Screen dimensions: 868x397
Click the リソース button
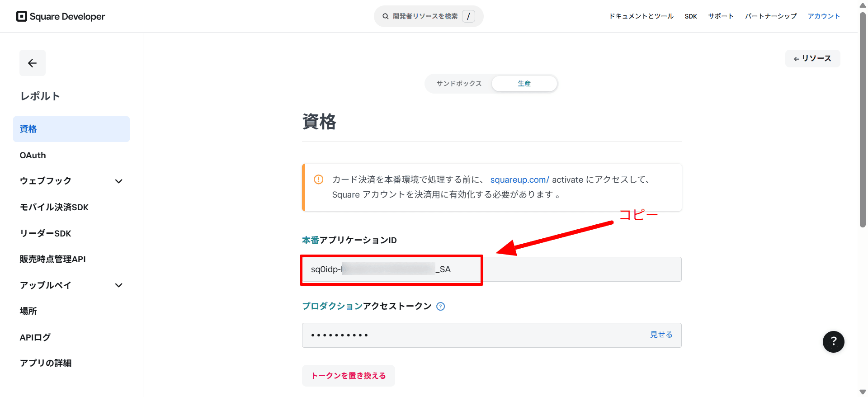[812, 58]
